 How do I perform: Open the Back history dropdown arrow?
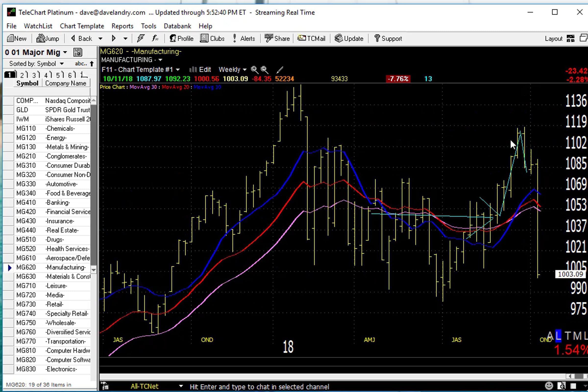pos(100,39)
